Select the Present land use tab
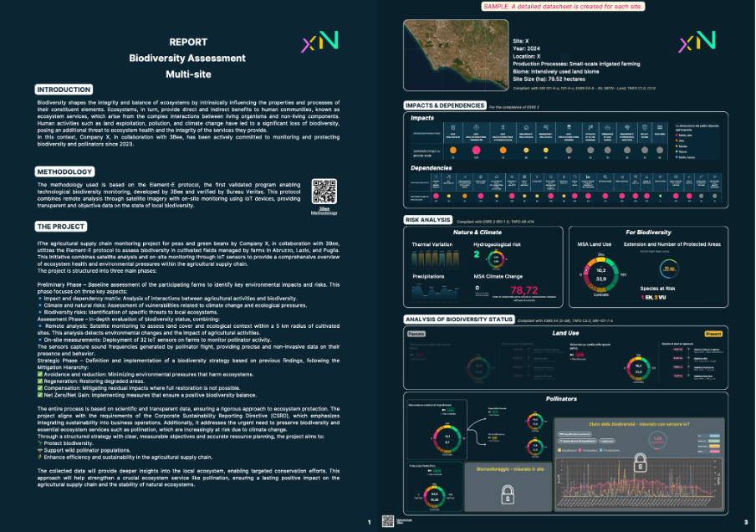 coord(713,334)
